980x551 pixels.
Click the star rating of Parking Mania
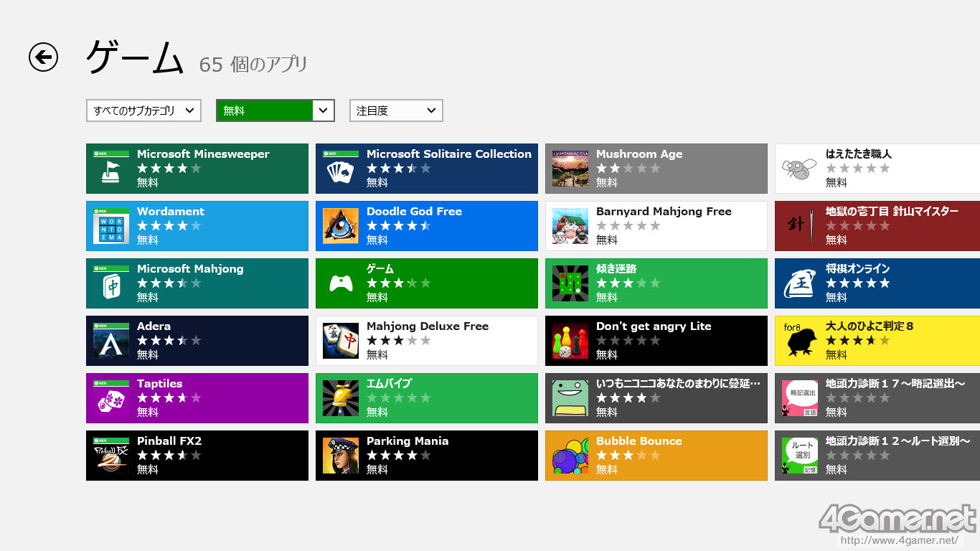399,456
